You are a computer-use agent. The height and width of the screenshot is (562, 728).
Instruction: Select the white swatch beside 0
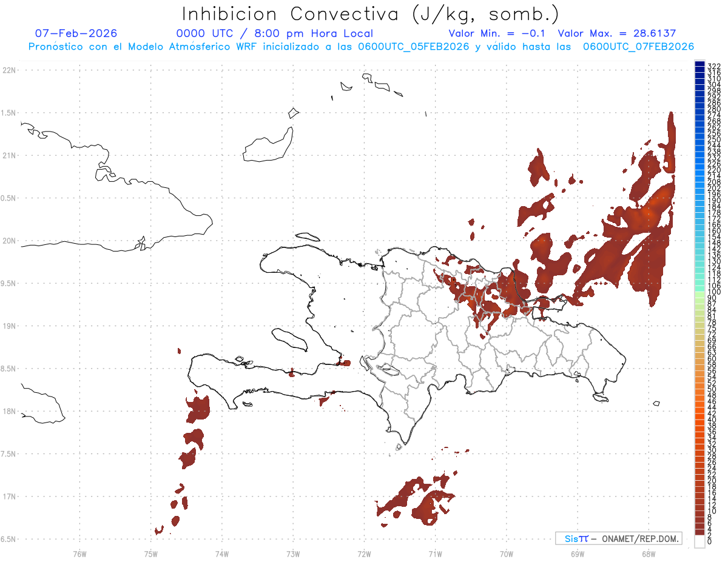[699, 542]
